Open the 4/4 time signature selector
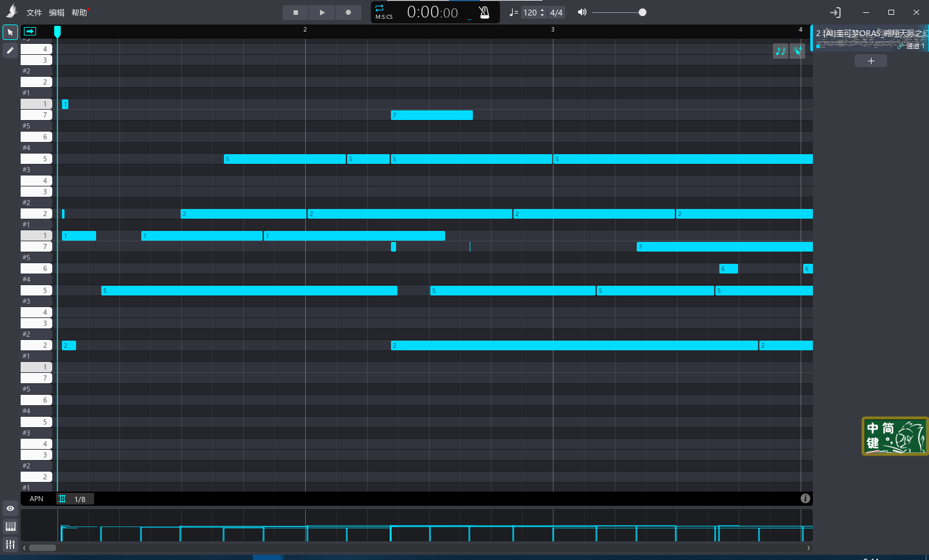 pyautogui.click(x=556, y=12)
